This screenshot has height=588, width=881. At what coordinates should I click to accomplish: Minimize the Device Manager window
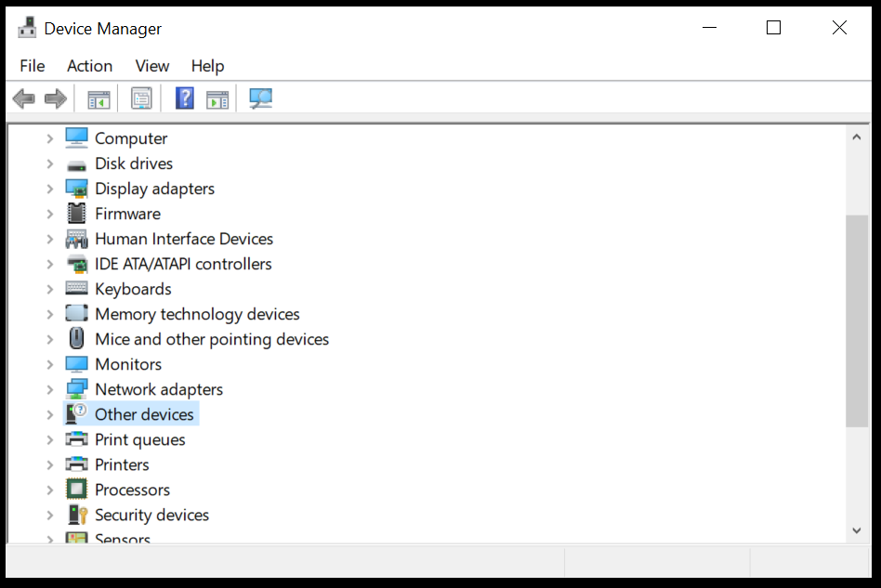pyautogui.click(x=710, y=28)
